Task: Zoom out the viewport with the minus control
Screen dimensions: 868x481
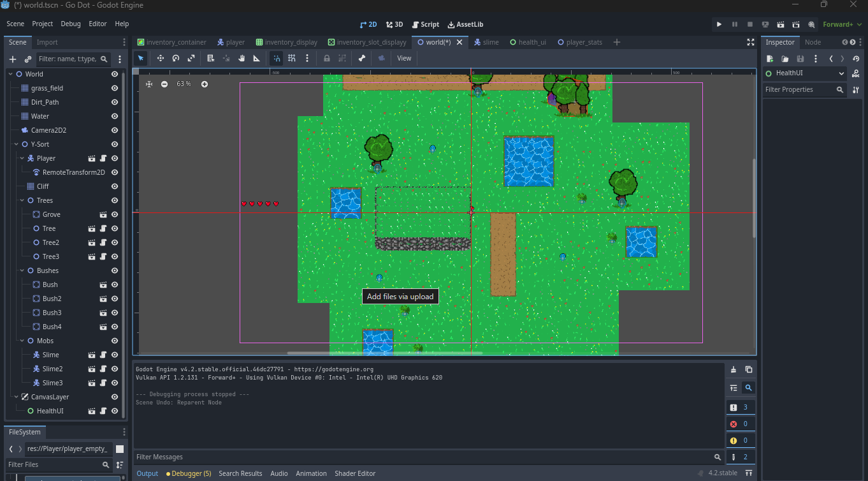Action: coord(164,84)
